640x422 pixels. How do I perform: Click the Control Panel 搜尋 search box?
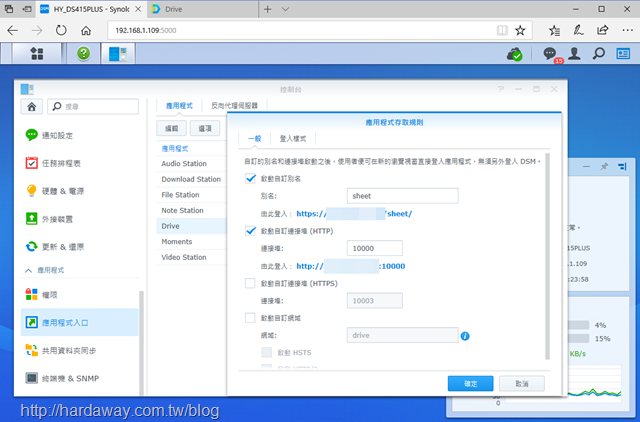tap(93, 107)
